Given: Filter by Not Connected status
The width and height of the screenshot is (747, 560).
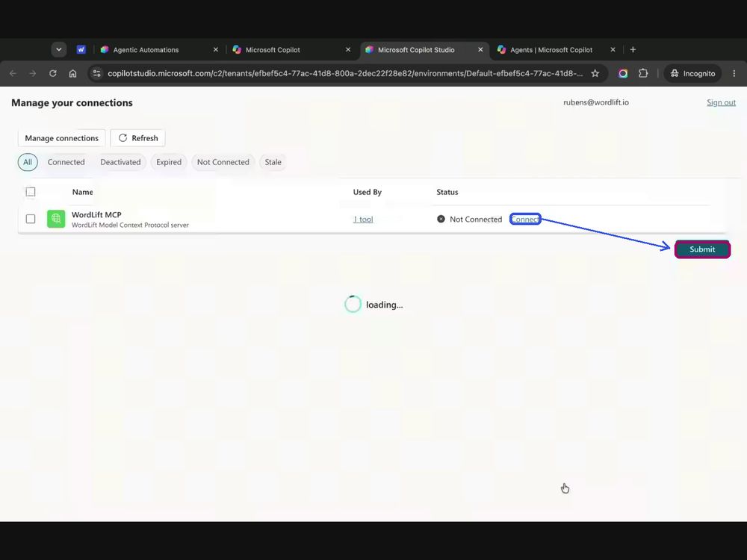Looking at the screenshot, I should pyautogui.click(x=223, y=162).
